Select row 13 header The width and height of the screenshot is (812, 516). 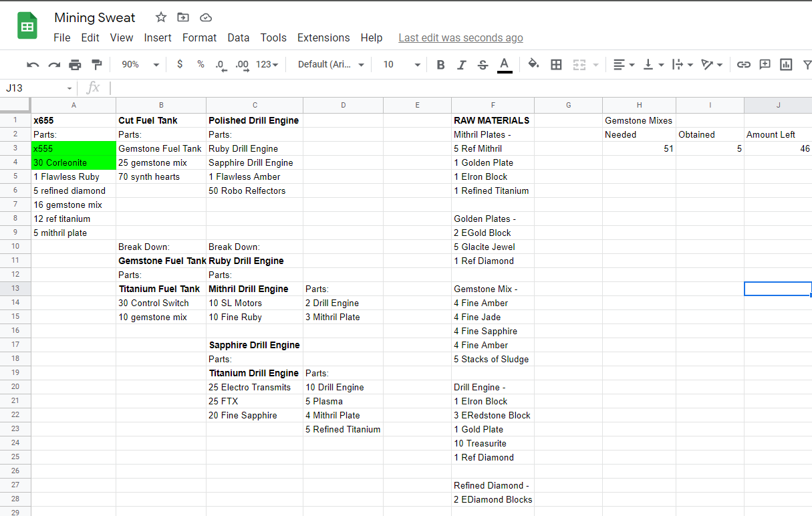tap(15, 289)
